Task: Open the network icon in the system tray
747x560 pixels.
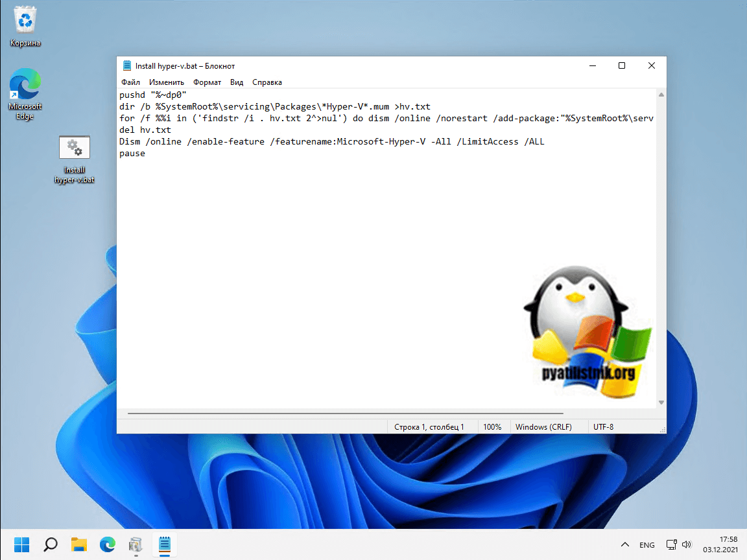Action: (672, 545)
